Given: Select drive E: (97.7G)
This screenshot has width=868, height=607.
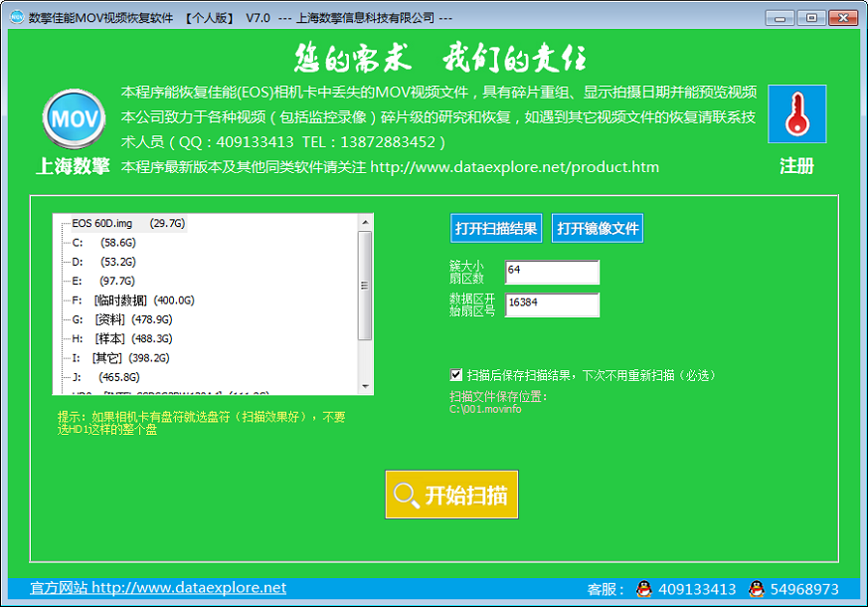Looking at the screenshot, I should 103,281.
